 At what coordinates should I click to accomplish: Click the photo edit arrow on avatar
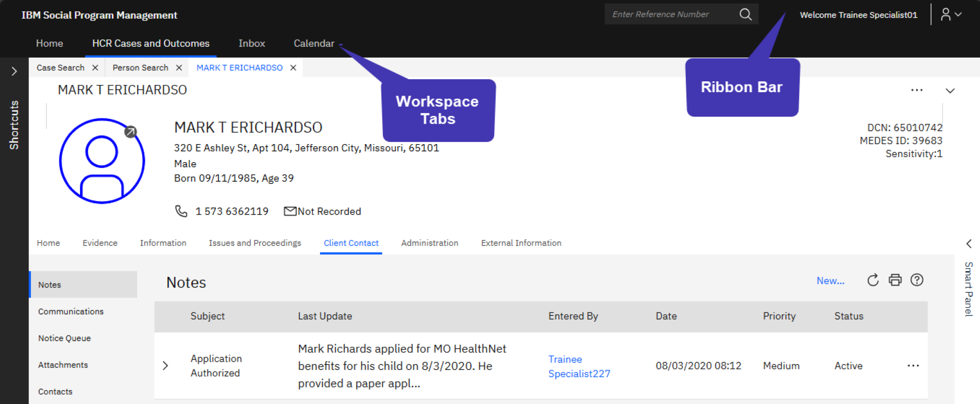click(131, 132)
